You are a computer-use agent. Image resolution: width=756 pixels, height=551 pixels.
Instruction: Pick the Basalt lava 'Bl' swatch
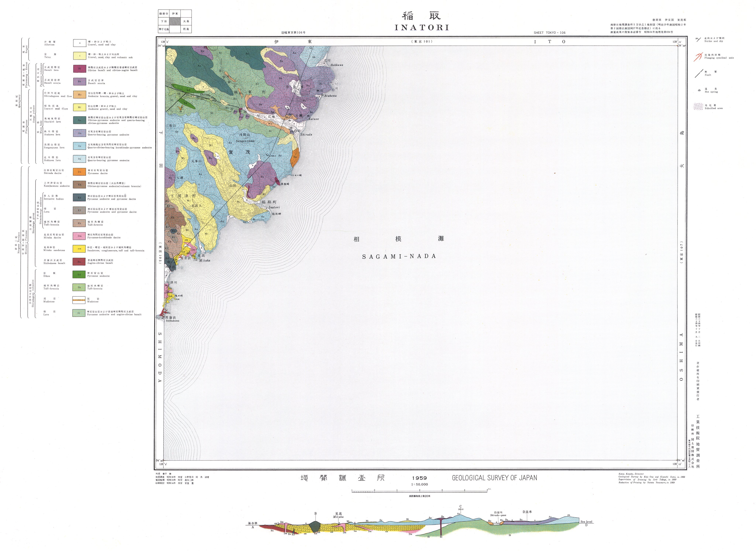79,69
